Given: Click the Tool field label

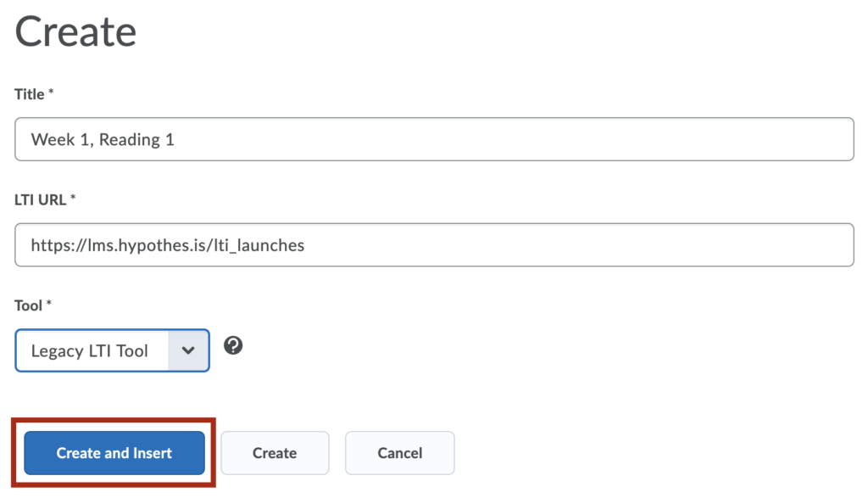Looking at the screenshot, I should pos(28,305).
